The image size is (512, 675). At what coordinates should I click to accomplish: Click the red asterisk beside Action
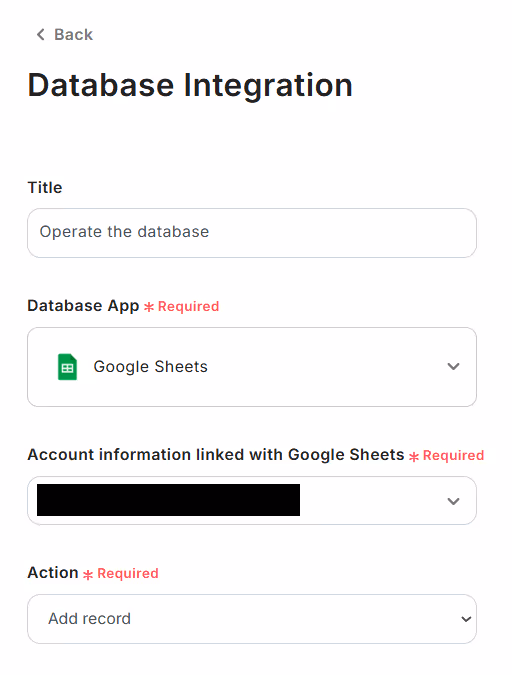pyautogui.click(x=88, y=575)
